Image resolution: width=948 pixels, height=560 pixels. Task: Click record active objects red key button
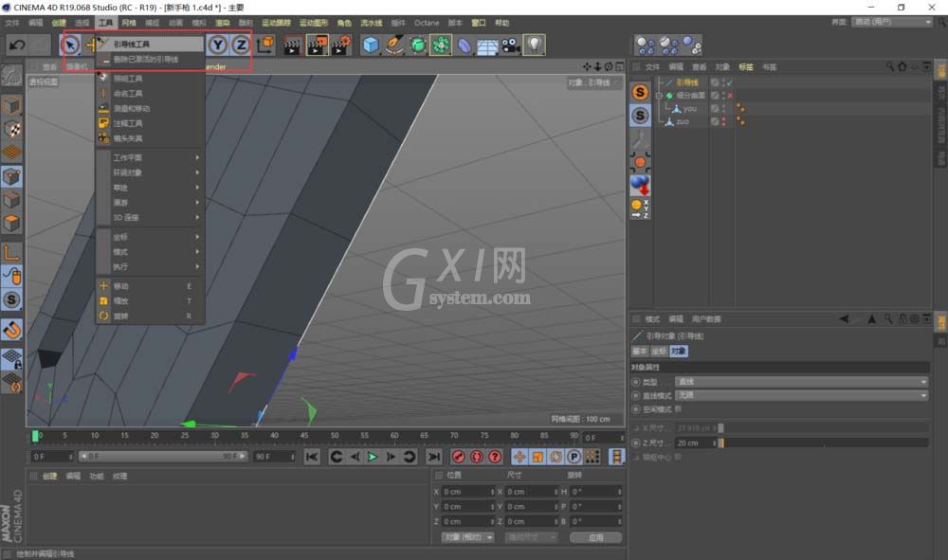tap(458, 457)
